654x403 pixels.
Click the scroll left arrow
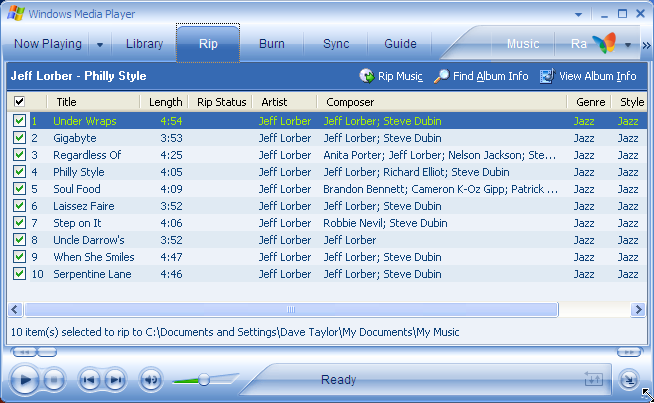pyautogui.click(x=15, y=310)
